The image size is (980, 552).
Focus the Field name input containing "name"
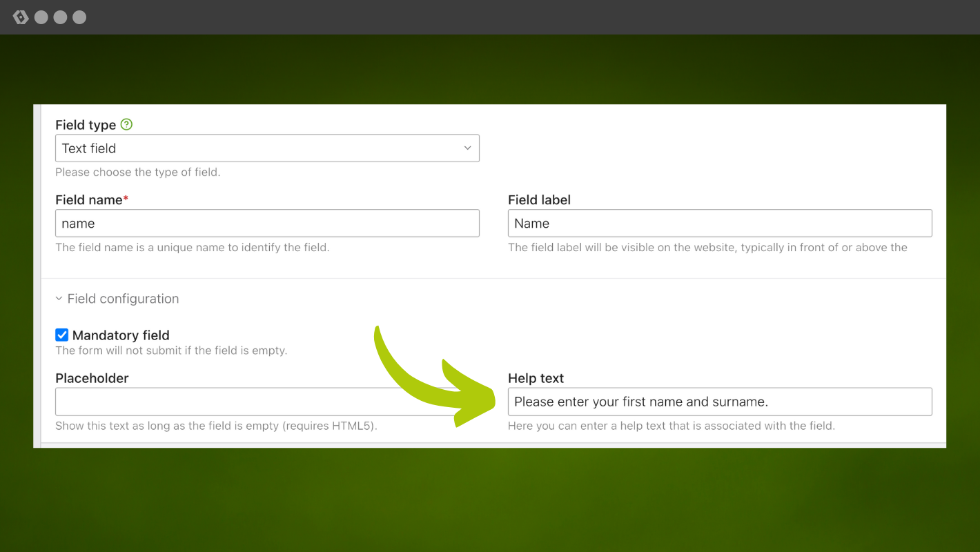coord(267,224)
